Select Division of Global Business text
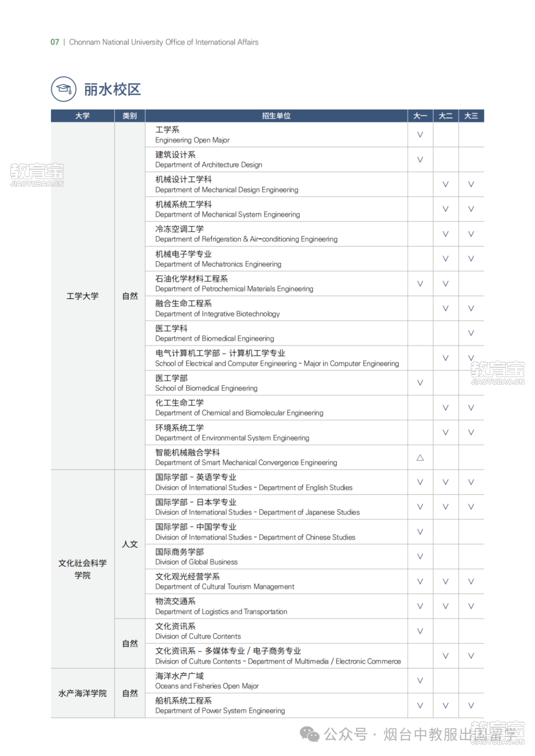 [196, 562]
